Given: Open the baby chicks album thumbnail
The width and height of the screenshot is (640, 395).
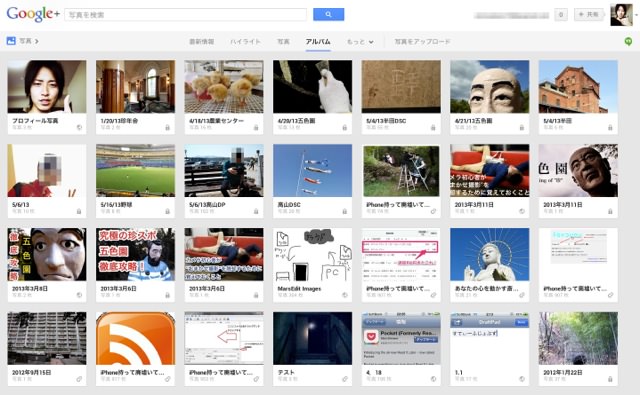Looking at the screenshot, I should tap(224, 87).
